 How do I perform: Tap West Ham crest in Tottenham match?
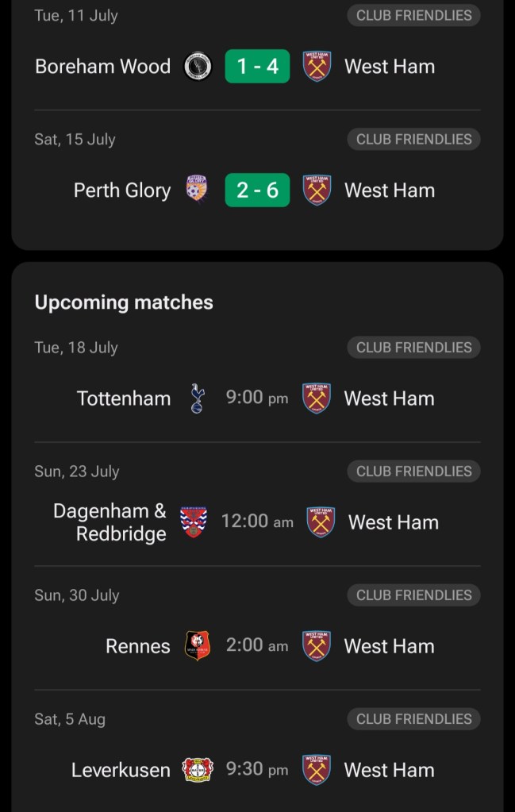click(317, 398)
